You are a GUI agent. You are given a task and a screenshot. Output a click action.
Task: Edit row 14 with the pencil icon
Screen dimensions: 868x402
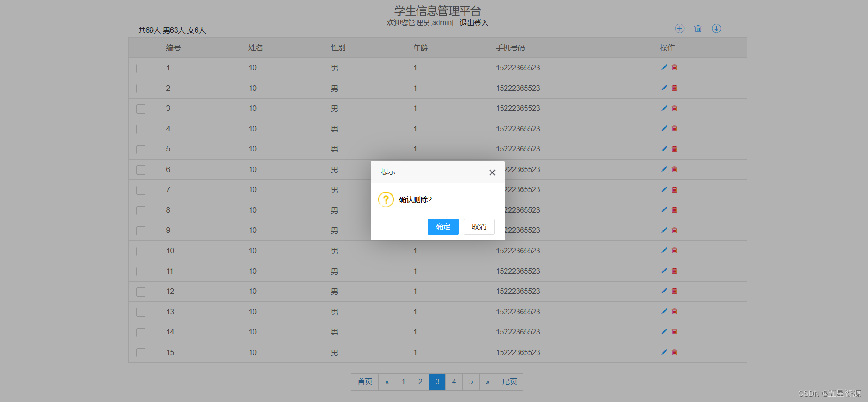664,331
